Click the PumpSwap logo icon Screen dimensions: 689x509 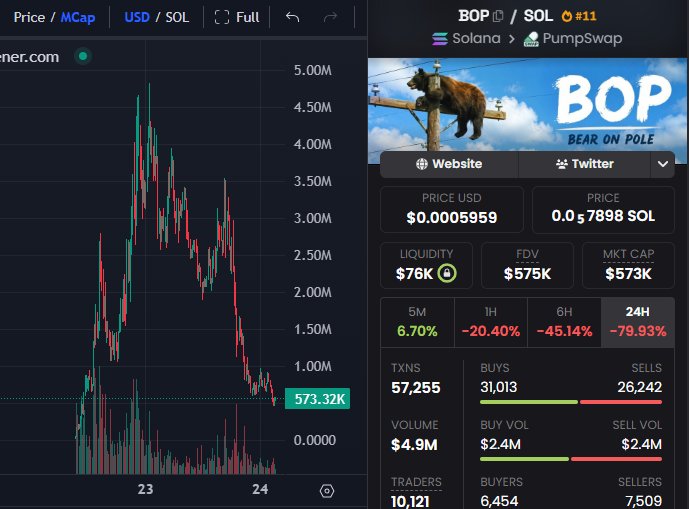pos(531,39)
